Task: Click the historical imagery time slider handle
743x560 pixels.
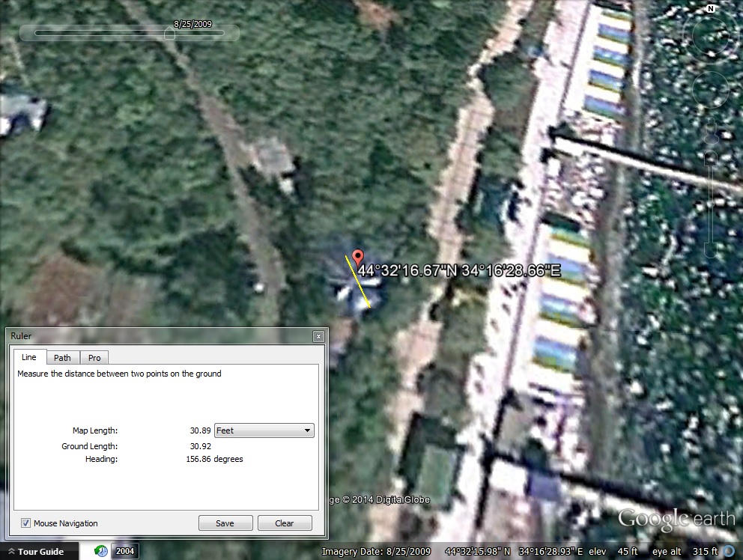Action: tap(169, 34)
